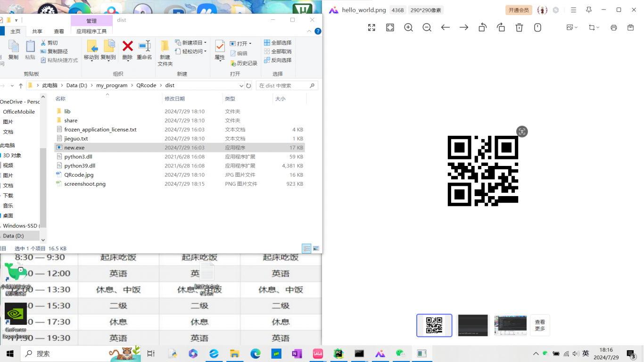Click QRcode in the address breadcrumb
The height and width of the screenshot is (362, 644).
pos(147,85)
